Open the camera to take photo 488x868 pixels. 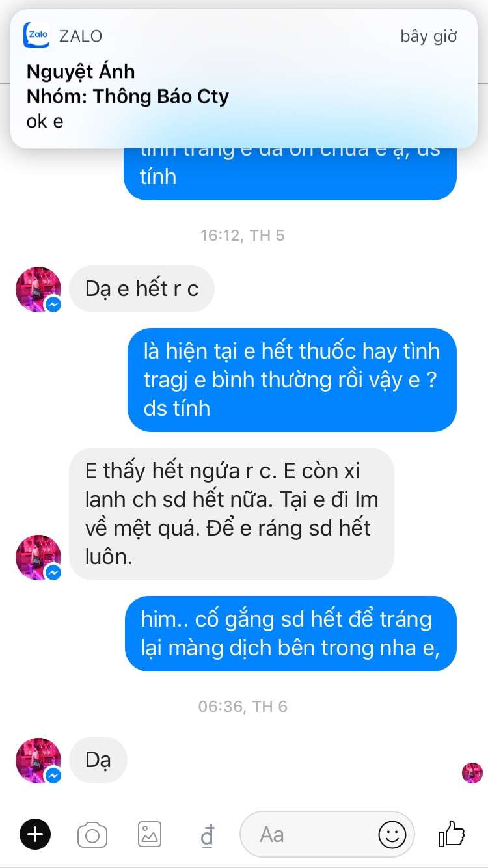pos(92,834)
